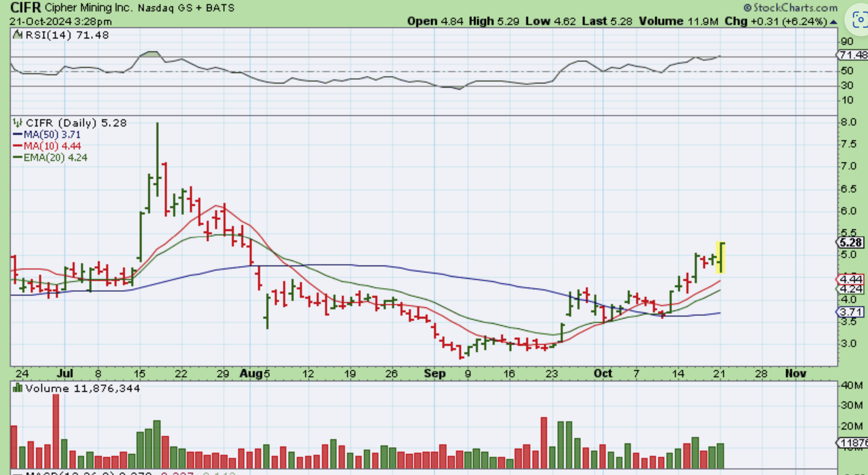Click the StockCharts.com watermark link
This screenshot has width=868, height=475.
(795, 8)
